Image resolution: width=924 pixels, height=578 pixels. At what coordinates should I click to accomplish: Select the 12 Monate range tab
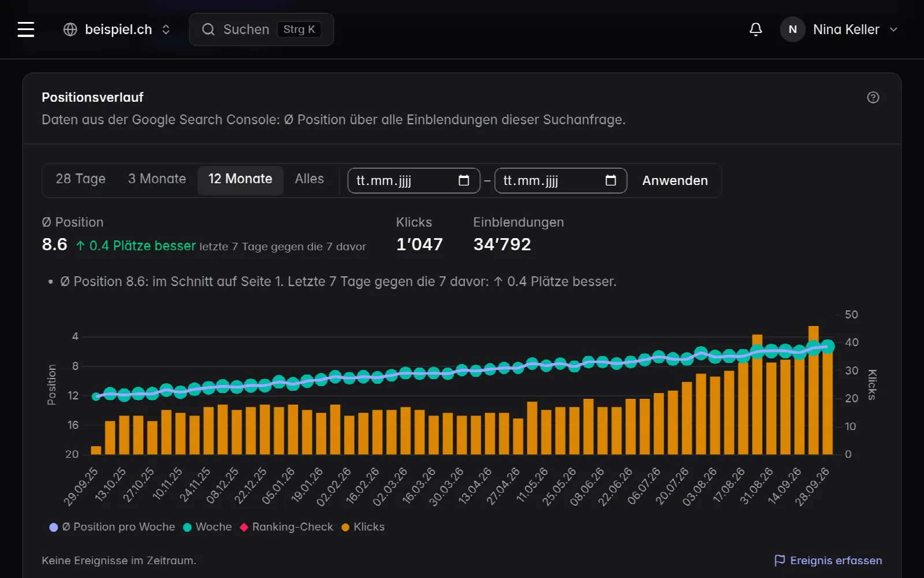(240, 179)
